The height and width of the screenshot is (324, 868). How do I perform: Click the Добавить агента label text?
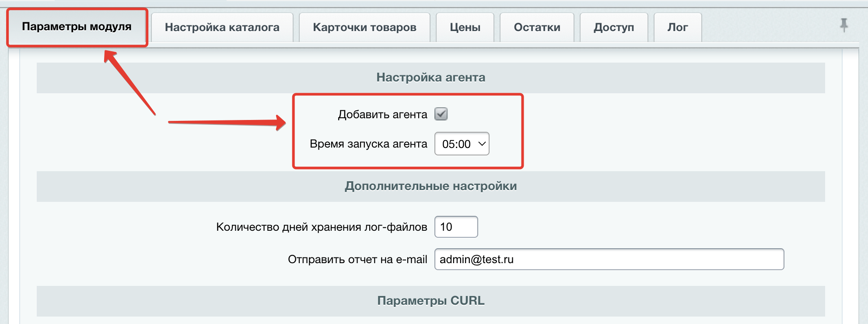[x=382, y=115]
